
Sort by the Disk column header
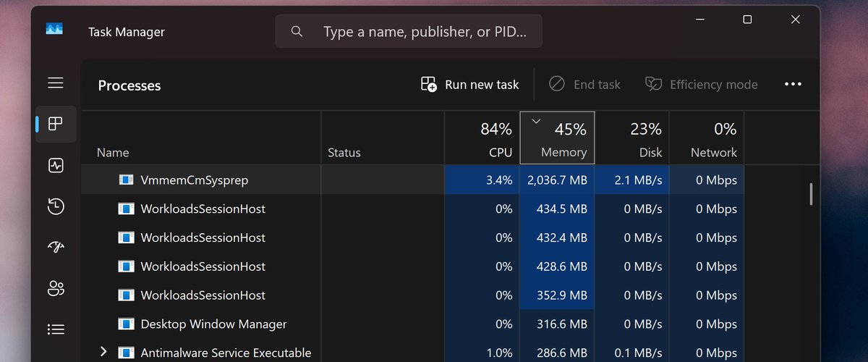click(631, 138)
